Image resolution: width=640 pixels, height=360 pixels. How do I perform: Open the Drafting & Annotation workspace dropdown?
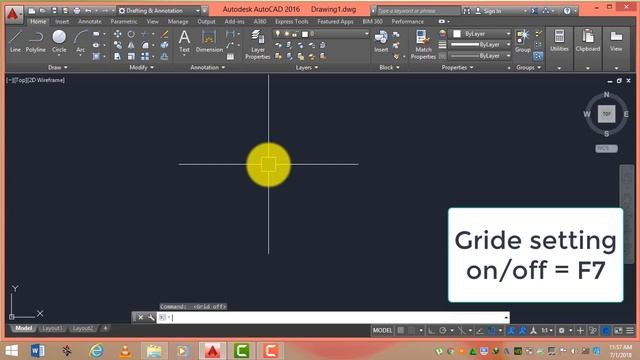[x=159, y=11]
